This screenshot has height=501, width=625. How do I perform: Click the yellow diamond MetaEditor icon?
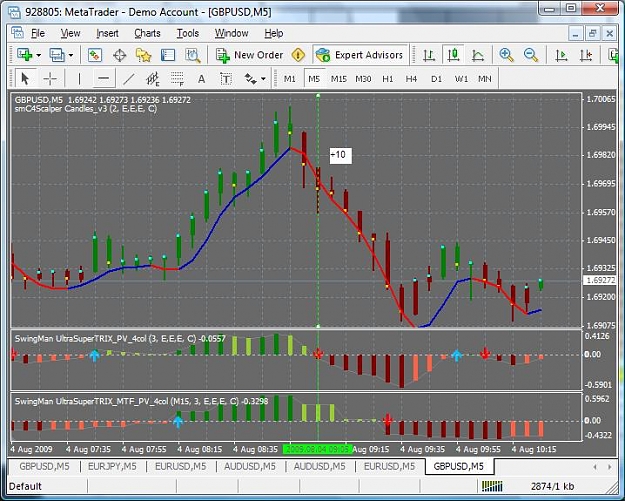click(298, 55)
